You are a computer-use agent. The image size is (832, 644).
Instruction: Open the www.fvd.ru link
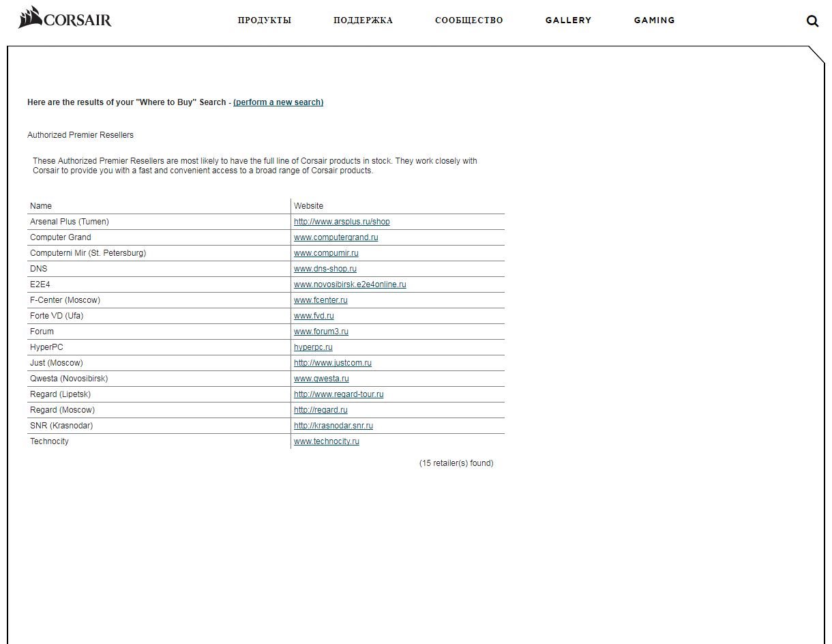314,316
